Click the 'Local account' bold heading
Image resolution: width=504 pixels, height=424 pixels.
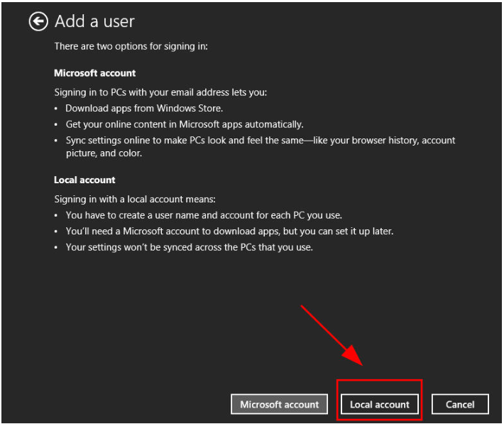[84, 180]
